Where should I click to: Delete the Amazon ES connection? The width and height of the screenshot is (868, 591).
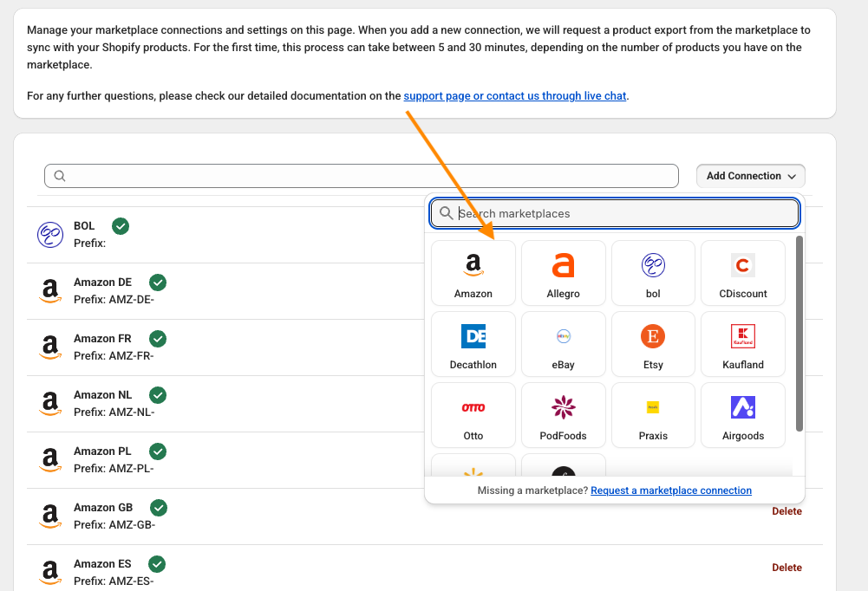786,568
